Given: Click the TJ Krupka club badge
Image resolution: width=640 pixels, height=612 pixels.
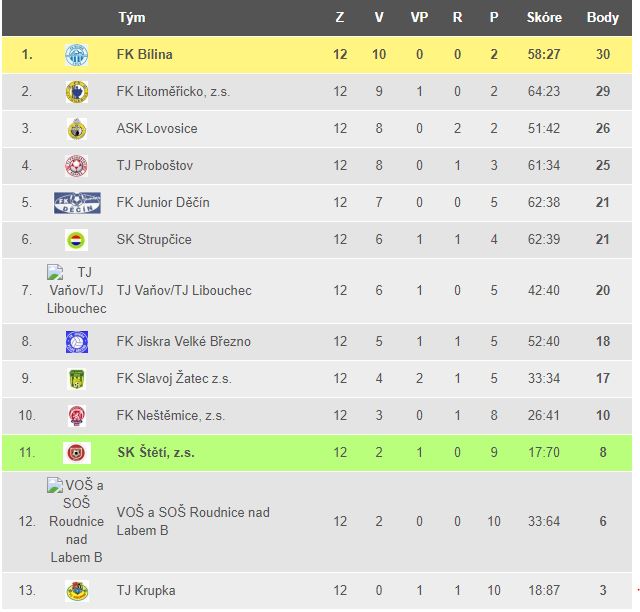Looking at the screenshot, I should tap(77, 591).
